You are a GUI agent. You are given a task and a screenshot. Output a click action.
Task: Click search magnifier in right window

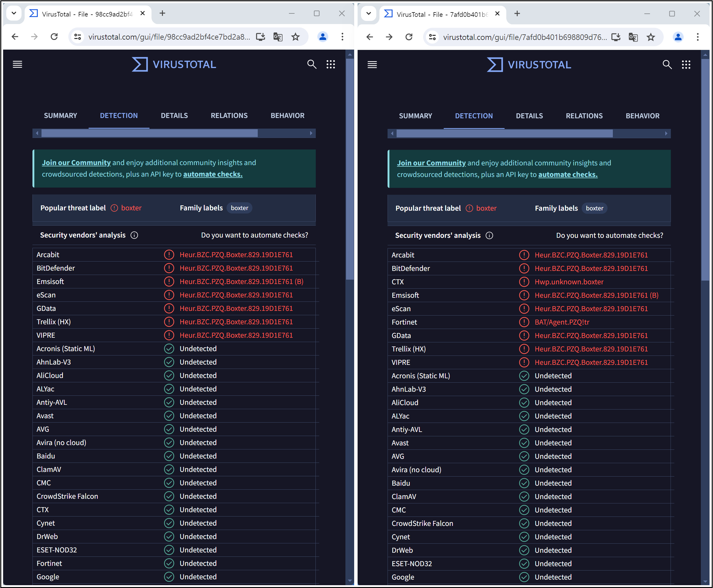667,65
